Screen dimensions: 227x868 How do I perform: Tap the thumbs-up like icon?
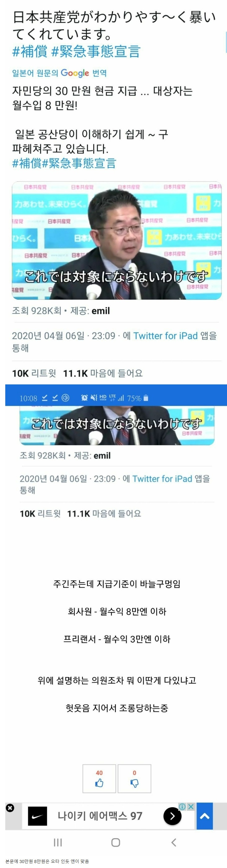tap(99, 783)
